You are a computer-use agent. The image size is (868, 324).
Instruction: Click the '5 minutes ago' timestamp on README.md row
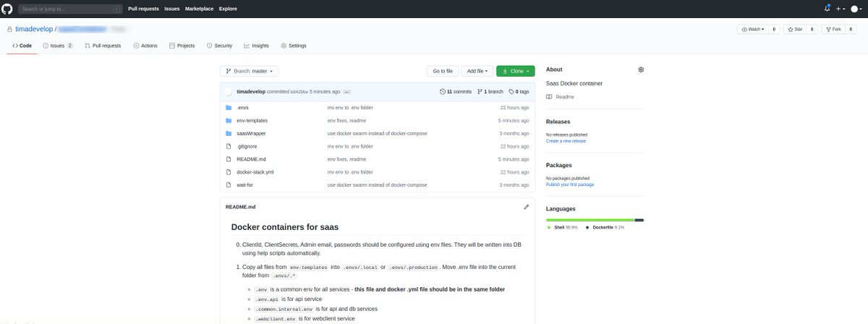tap(514, 159)
